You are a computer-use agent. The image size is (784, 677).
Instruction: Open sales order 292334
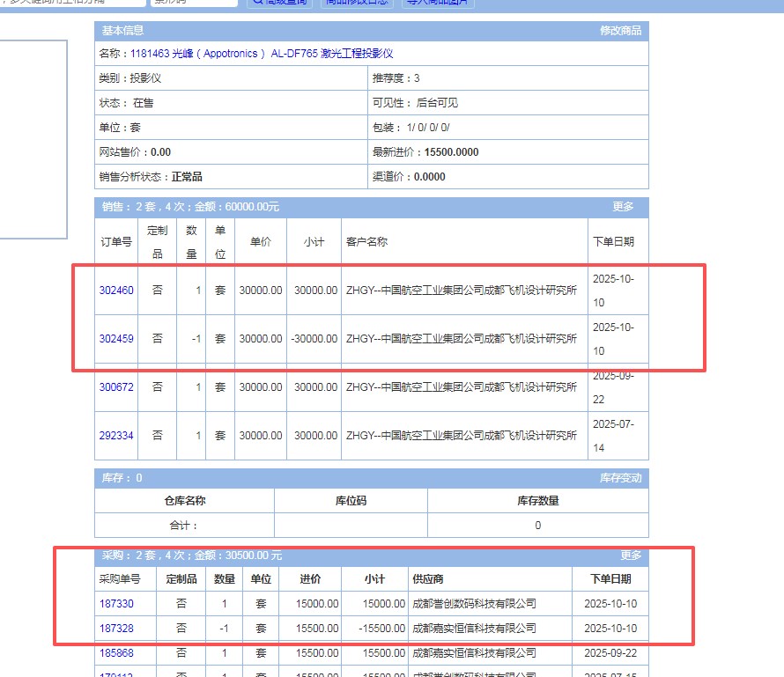point(116,435)
